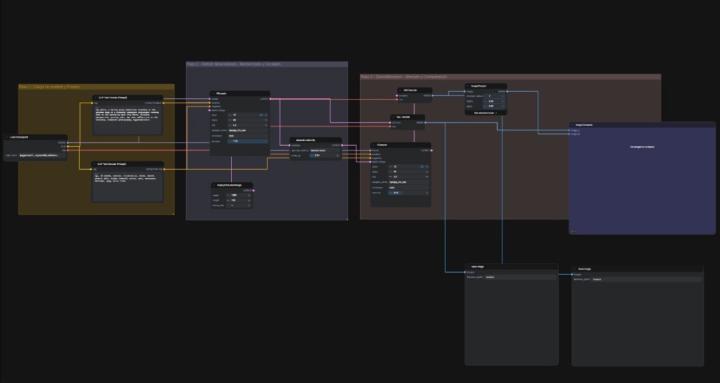Click IMAGE output socket of lower VAE Decode
Screen dimensions: 720x383
(x=424, y=123)
